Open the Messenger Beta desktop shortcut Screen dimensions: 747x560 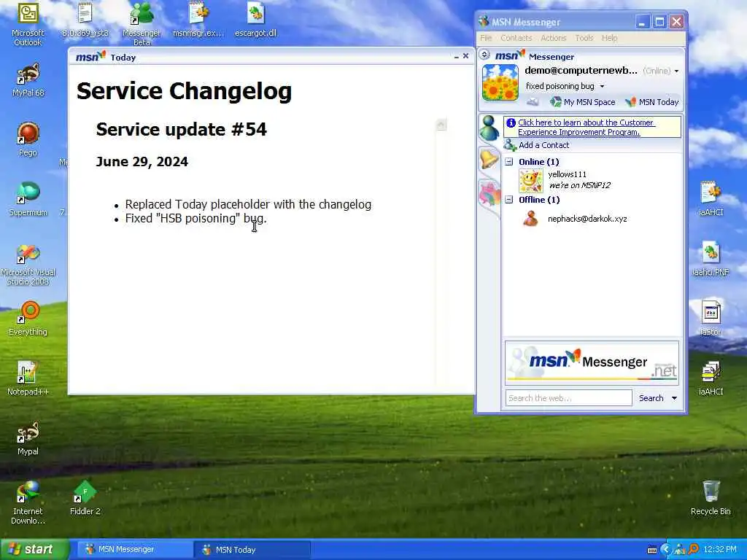[x=142, y=24]
